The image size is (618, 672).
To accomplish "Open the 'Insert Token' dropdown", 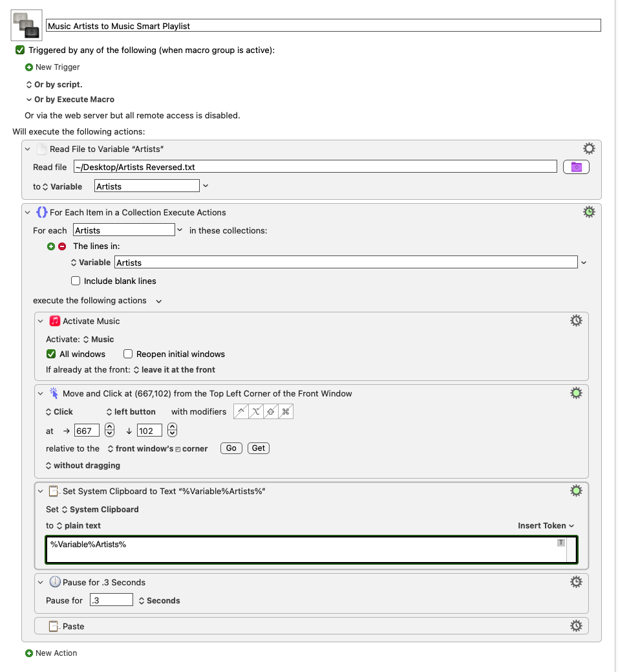I will 546,526.
